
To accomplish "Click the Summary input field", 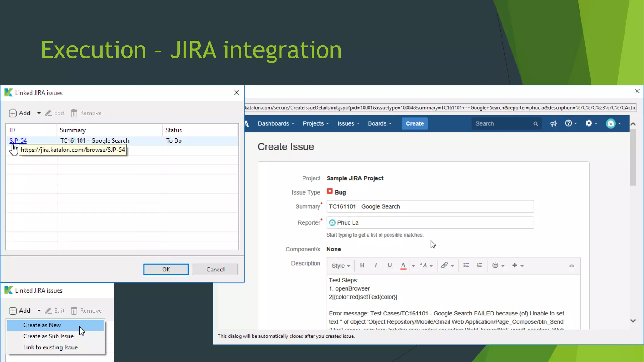I will pyautogui.click(x=430, y=206).
